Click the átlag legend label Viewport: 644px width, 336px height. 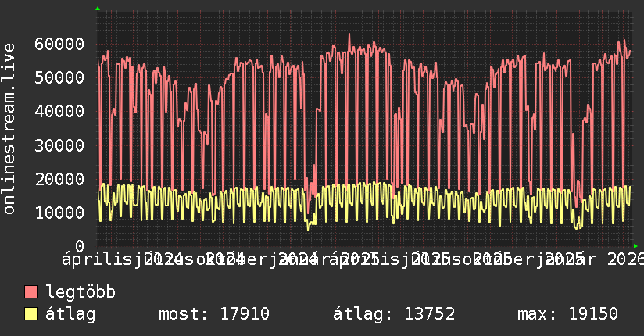tap(70, 314)
